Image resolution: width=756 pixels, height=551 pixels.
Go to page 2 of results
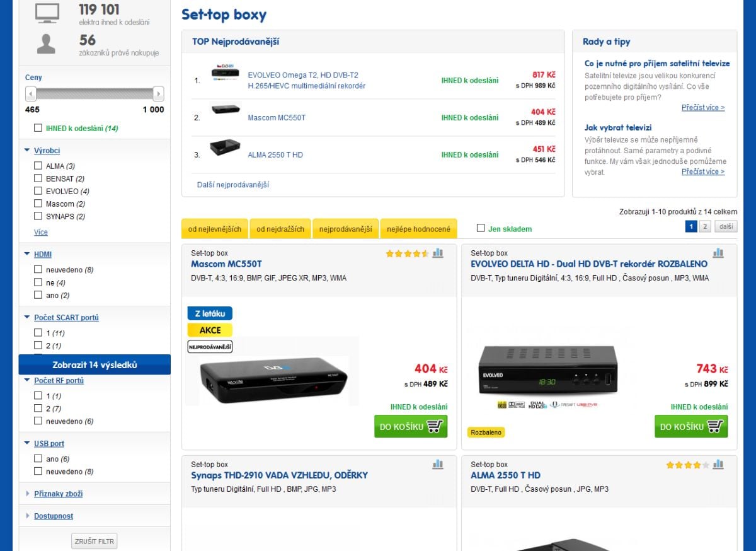click(x=705, y=226)
